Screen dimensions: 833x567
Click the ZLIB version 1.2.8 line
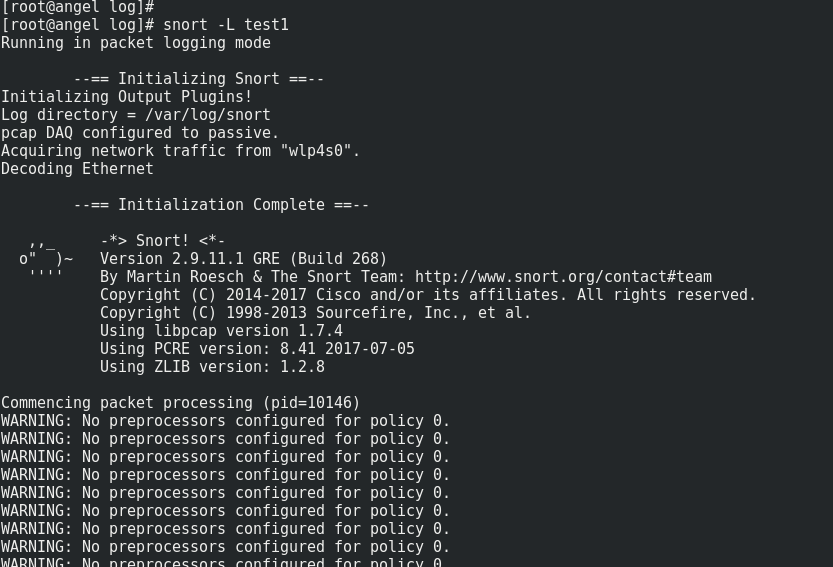click(212, 367)
